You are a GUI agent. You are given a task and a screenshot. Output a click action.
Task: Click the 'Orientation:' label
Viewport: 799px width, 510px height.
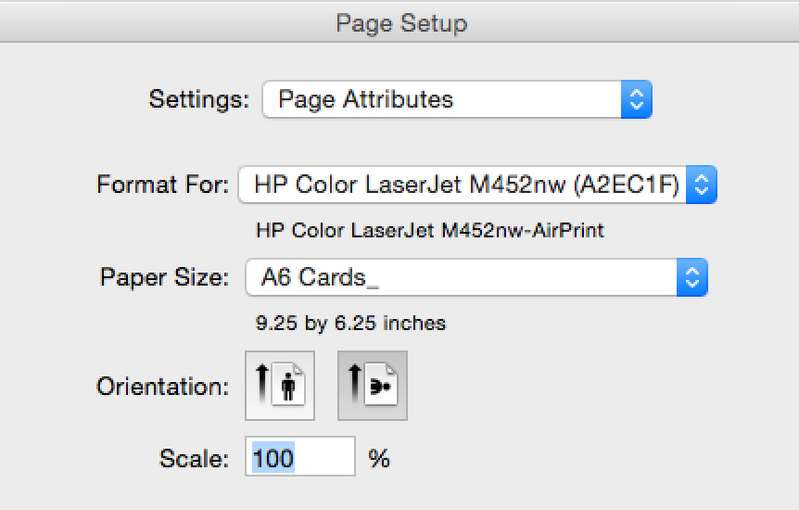(x=163, y=387)
